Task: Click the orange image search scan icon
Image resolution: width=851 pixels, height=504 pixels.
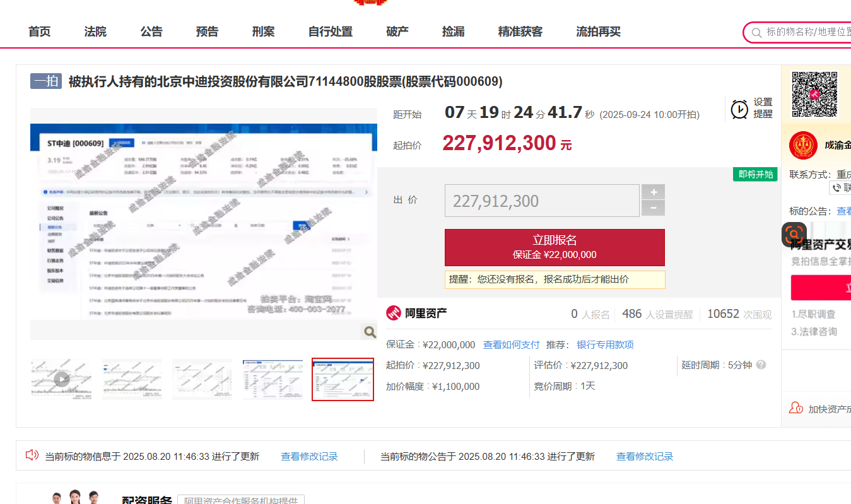Action: 794,234
